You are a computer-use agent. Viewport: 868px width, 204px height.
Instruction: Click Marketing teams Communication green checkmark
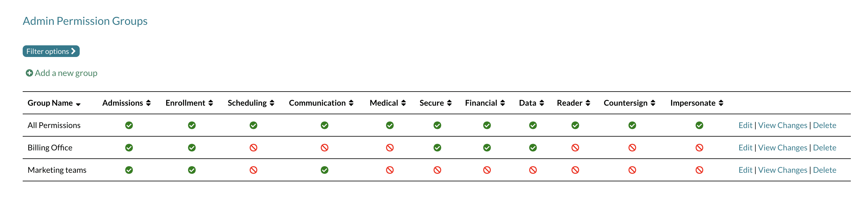tap(325, 170)
